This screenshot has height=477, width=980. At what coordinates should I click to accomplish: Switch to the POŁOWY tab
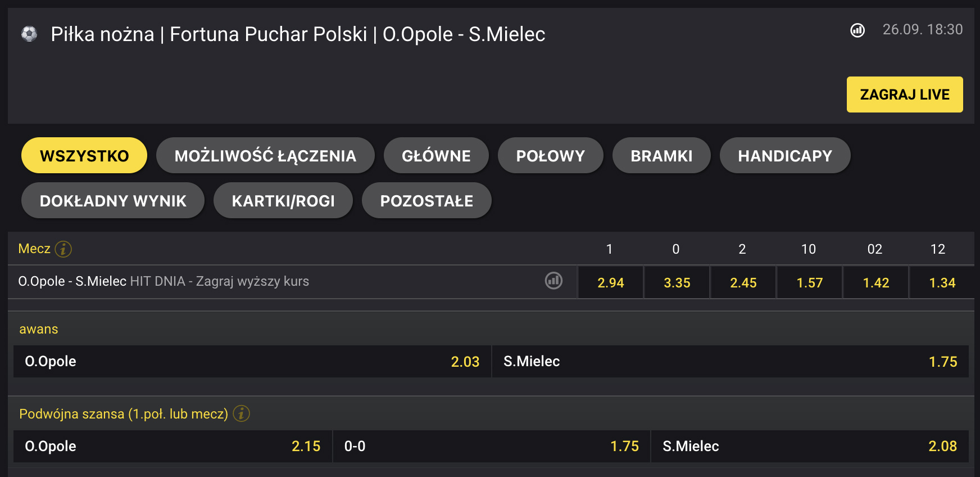[x=550, y=156]
